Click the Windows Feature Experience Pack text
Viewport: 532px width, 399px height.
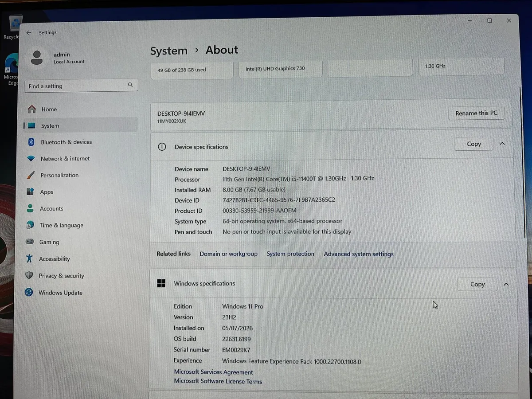pyautogui.click(x=291, y=361)
